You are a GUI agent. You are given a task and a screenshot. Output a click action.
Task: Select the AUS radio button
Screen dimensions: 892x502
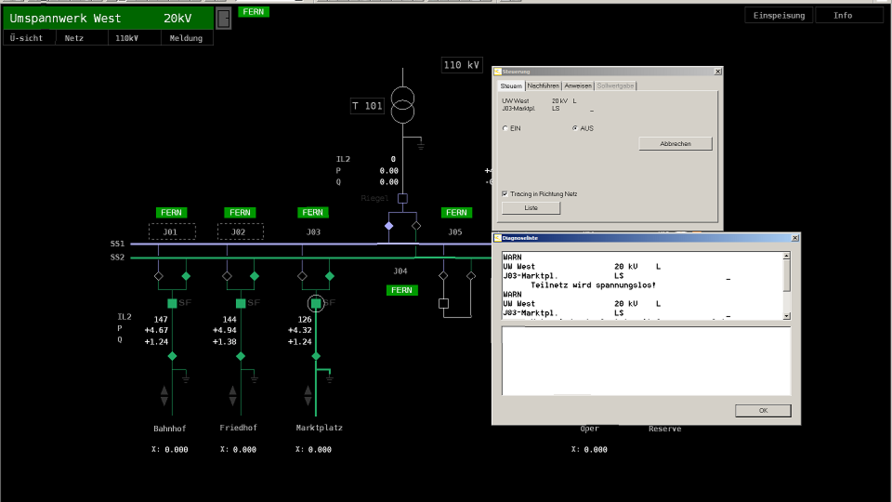coord(574,129)
